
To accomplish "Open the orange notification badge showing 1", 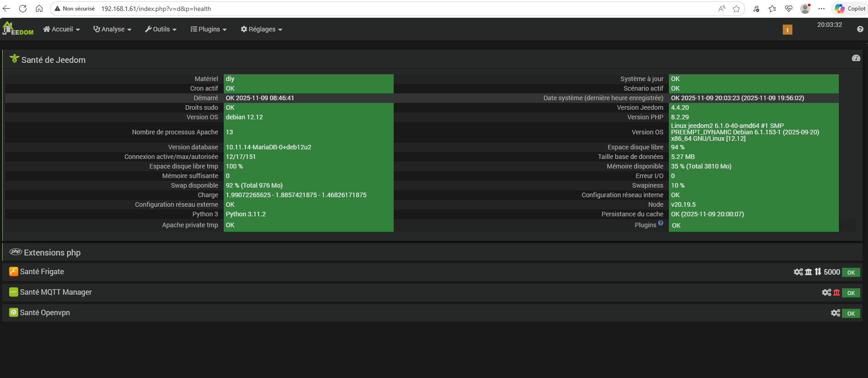I will [x=787, y=30].
